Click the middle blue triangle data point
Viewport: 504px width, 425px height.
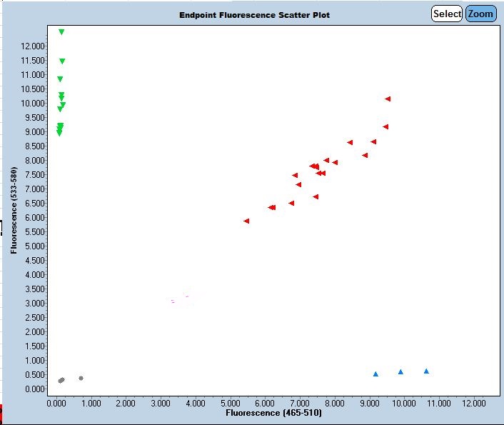(400, 371)
